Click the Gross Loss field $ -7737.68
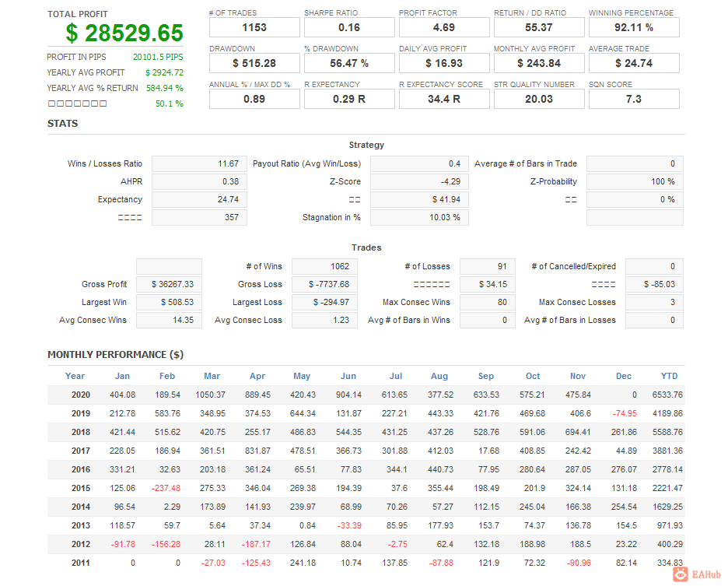This screenshot has height=586, width=728. click(324, 284)
